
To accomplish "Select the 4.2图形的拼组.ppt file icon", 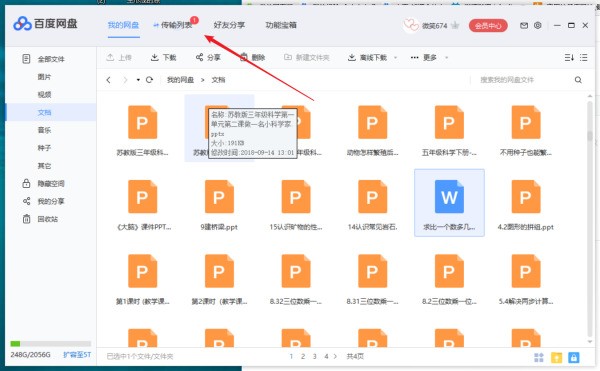I will pyautogui.click(x=526, y=196).
